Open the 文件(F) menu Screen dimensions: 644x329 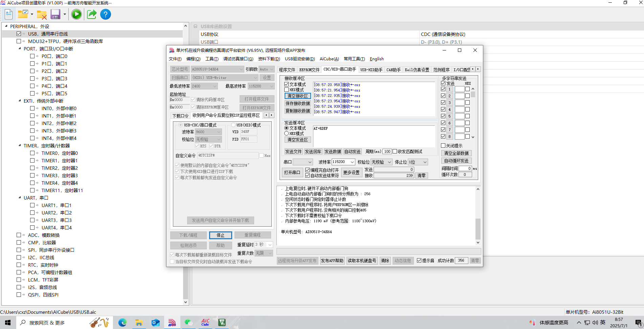[175, 59]
